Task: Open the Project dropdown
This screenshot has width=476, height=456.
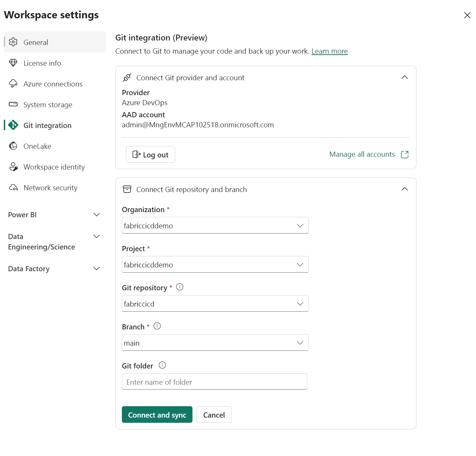Action: tap(215, 264)
